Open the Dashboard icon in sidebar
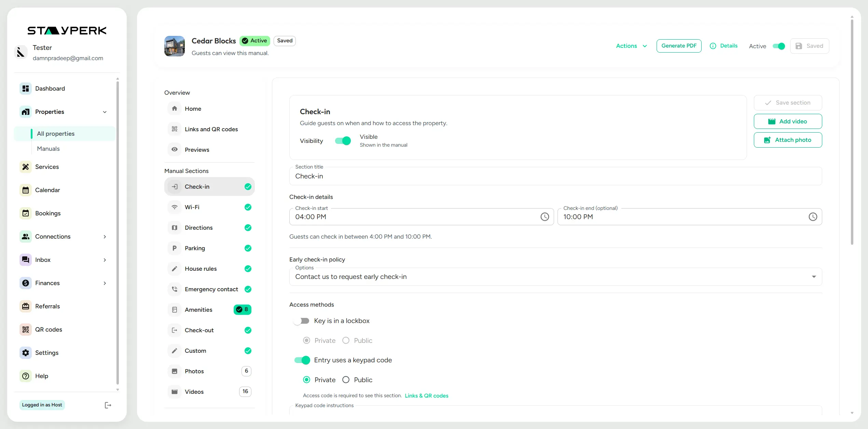This screenshot has height=429, width=868. [x=26, y=89]
